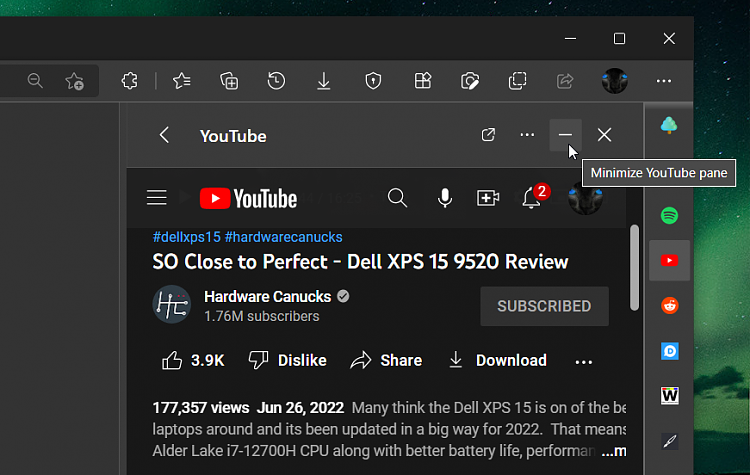Open Disqus icon in the Edge sidebar
Screen dimensions: 750x475
(x=670, y=351)
